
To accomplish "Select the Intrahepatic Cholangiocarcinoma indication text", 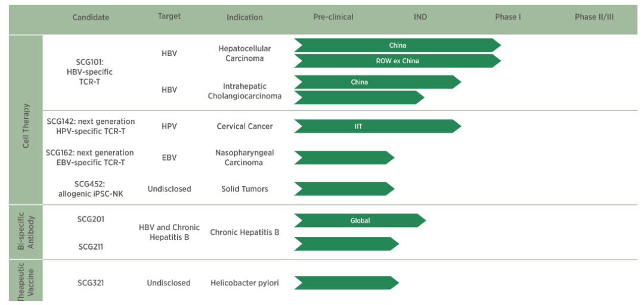I will click(x=244, y=91).
